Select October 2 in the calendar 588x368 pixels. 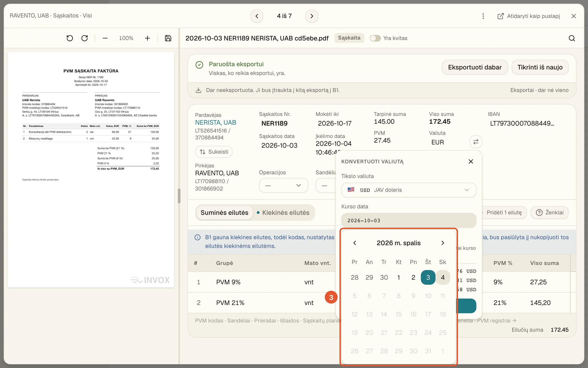[x=413, y=277]
